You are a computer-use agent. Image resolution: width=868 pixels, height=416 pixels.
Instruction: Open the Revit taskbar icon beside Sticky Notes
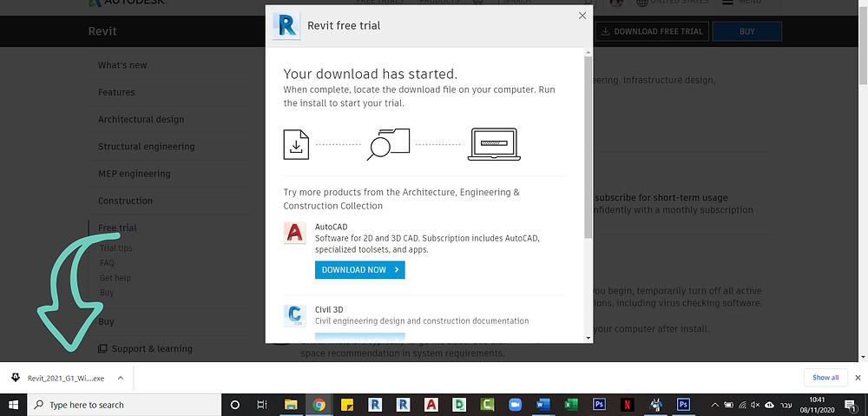pyautogui.click(x=375, y=405)
